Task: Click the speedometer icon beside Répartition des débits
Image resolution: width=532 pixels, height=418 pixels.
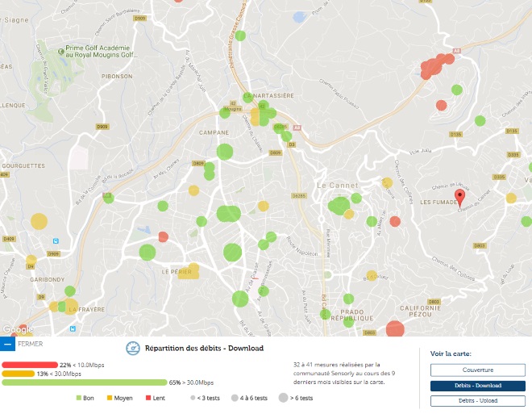Action: pyautogui.click(x=133, y=349)
